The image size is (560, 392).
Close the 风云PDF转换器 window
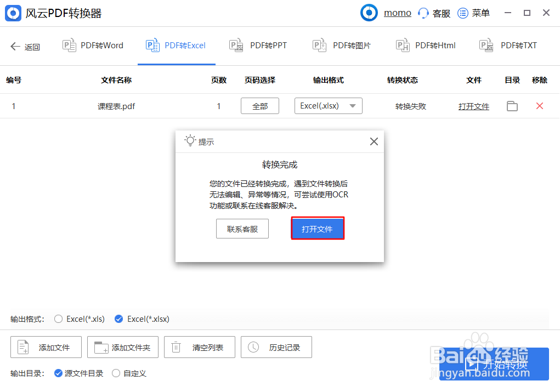[546, 13]
